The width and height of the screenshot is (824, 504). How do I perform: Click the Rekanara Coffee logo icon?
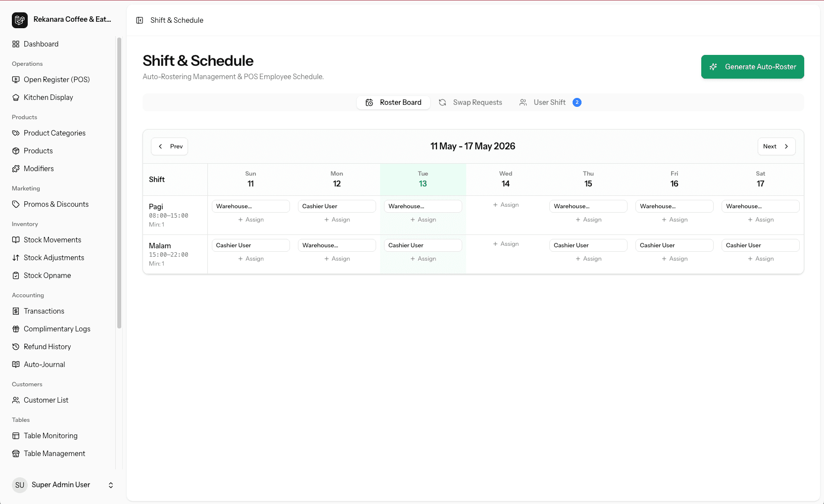click(20, 20)
